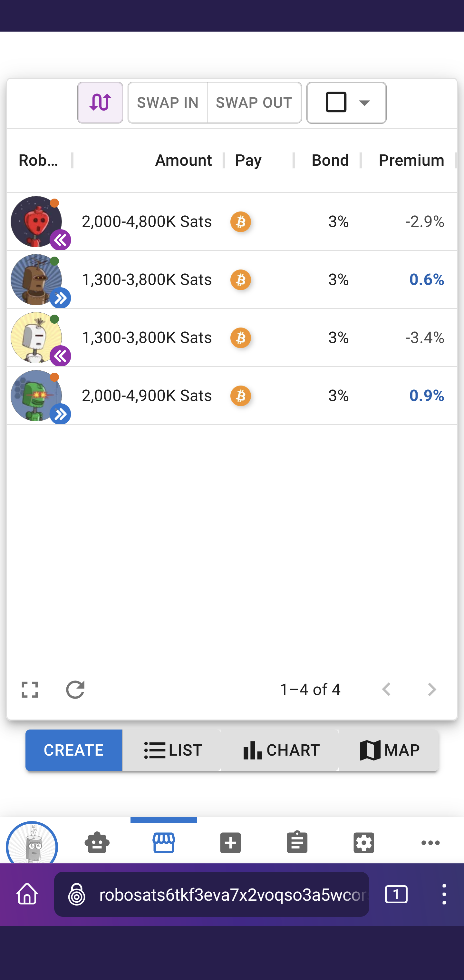Switch to the MAP view
Screen dimensions: 464x980
[x=389, y=750]
